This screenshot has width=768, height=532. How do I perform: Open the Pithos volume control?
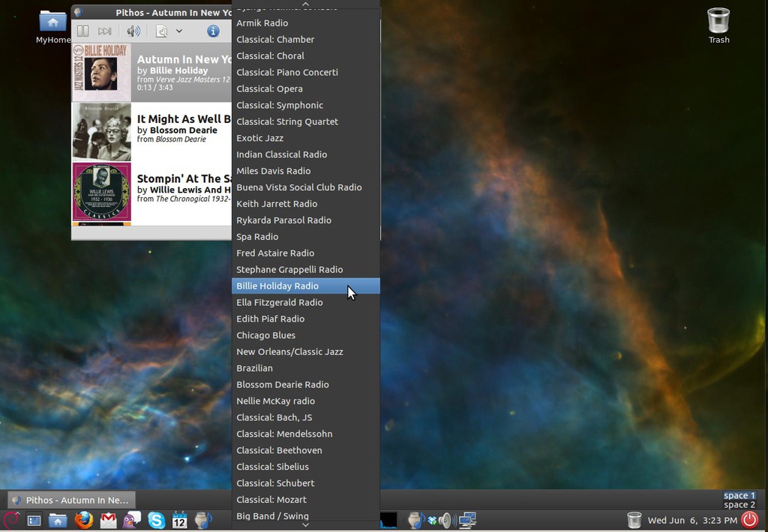coord(133,31)
